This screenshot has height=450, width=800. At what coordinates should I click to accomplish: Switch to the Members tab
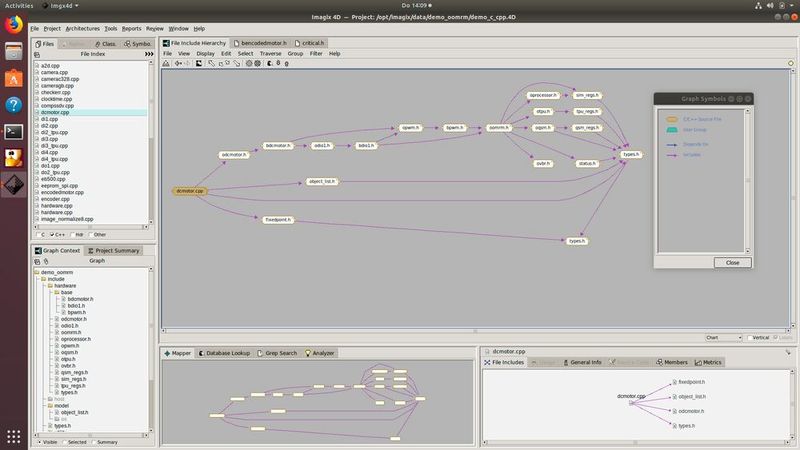(672, 362)
